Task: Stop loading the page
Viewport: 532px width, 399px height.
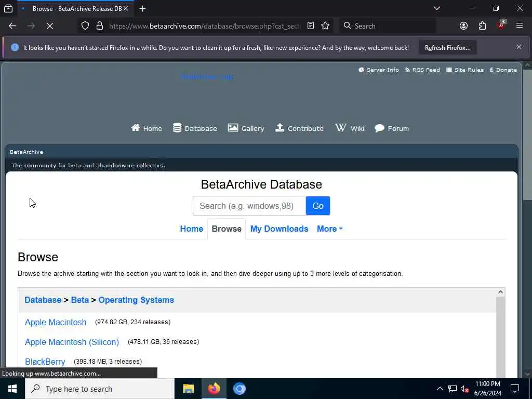Action: 49,26
